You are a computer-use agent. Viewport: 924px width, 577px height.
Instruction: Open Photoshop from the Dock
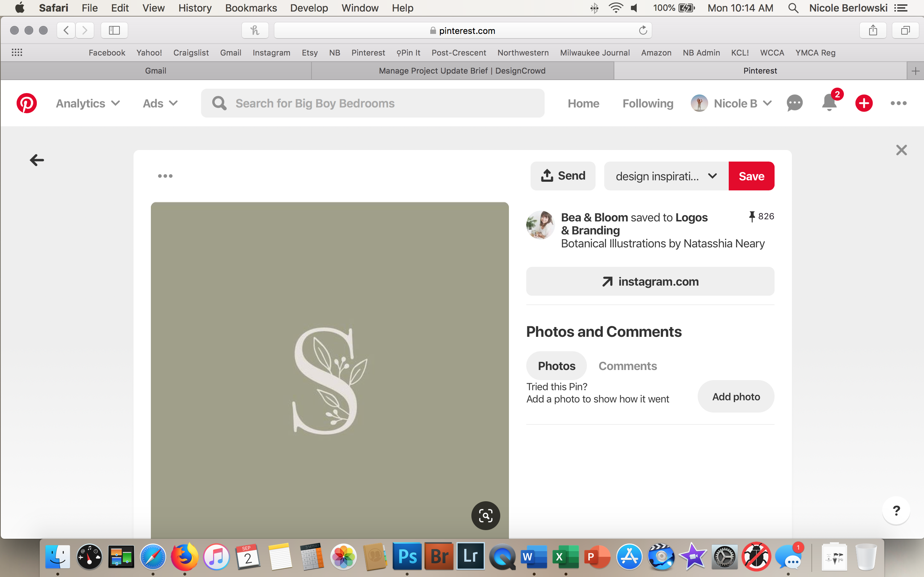407,556
